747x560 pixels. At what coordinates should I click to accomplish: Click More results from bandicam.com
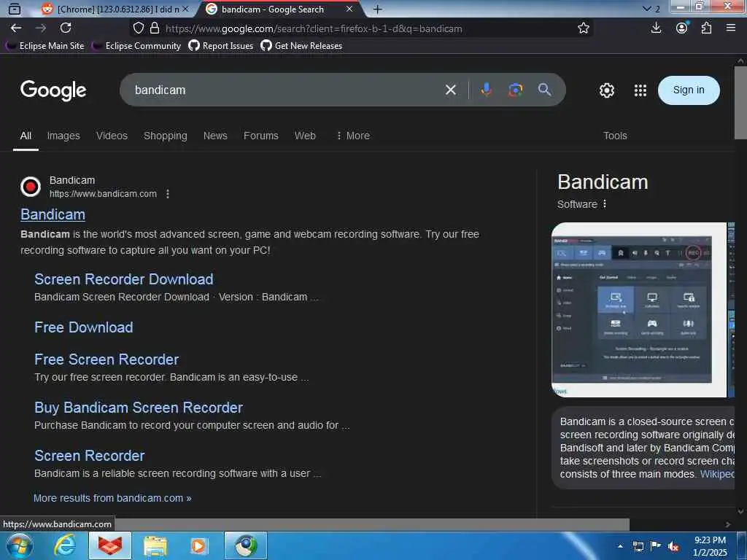pos(112,498)
